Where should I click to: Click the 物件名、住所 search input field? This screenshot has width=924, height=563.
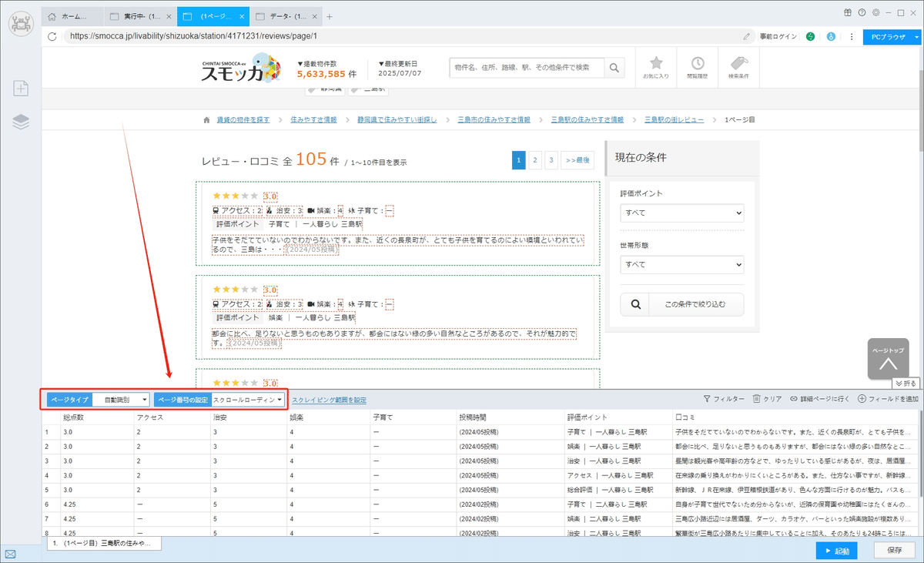click(527, 68)
